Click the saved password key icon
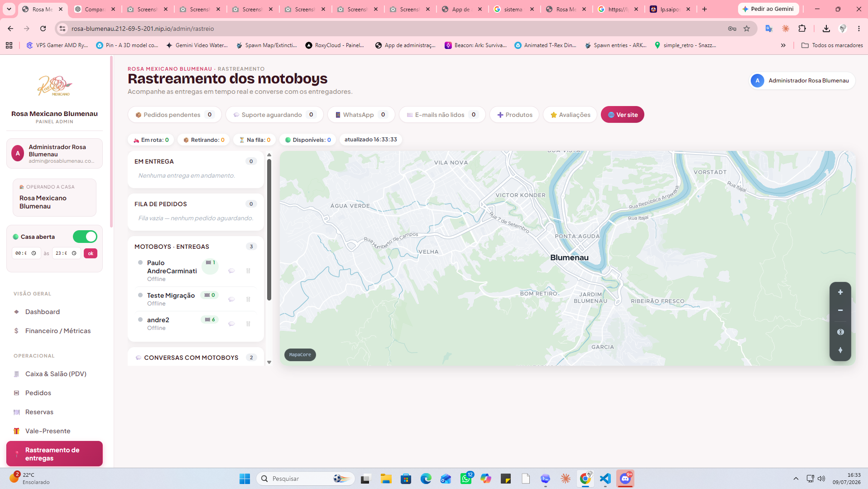 pos(732,29)
